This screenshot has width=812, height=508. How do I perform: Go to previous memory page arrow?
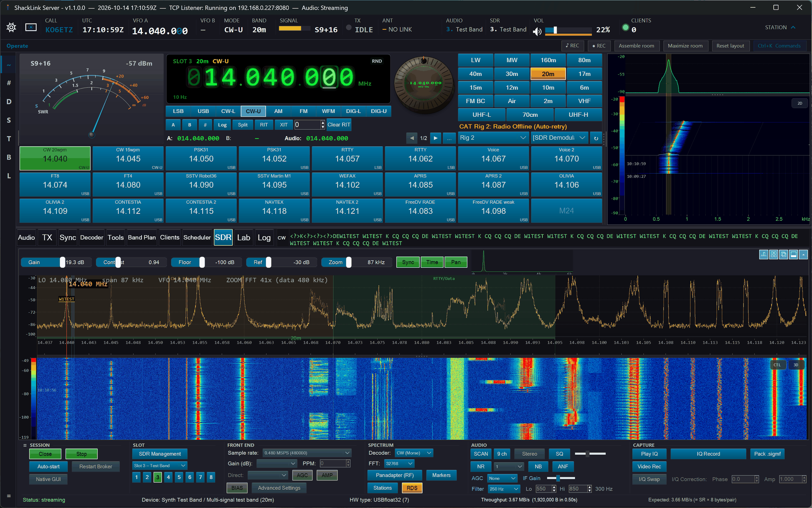pyautogui.click(x=412, y=138)
